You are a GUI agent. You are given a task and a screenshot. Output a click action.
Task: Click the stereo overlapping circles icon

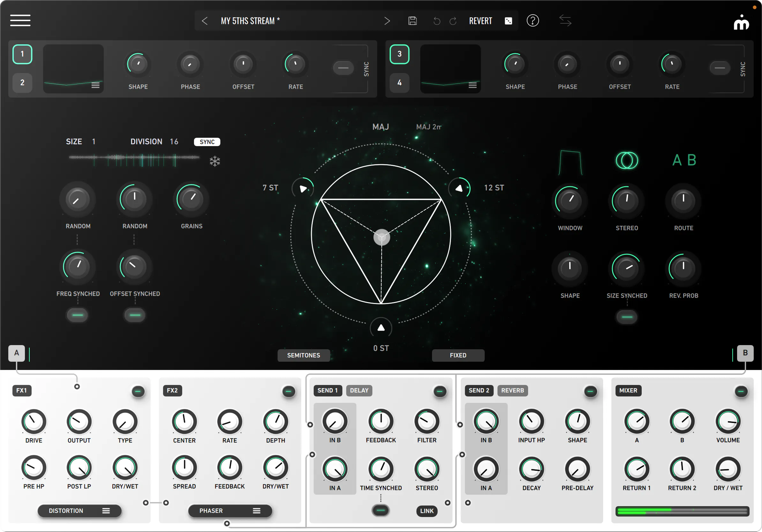pyautogui.click(x=627, y=160)
